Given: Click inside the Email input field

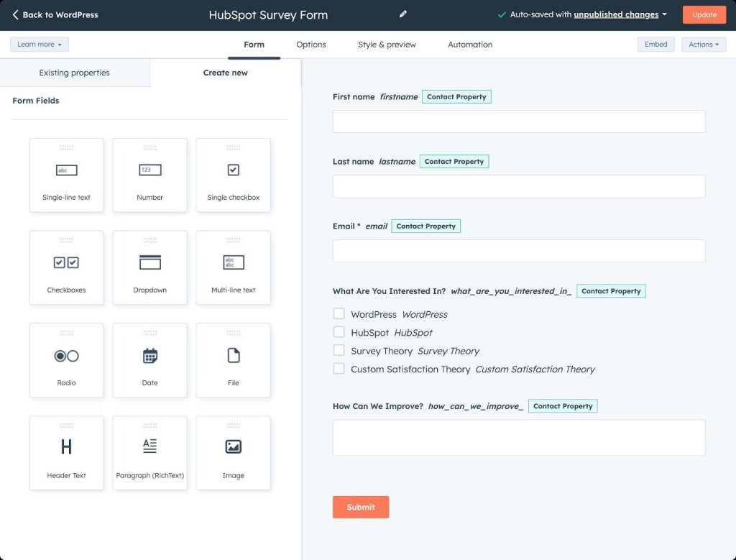Looking at the screenshot, I should point(517,250).
